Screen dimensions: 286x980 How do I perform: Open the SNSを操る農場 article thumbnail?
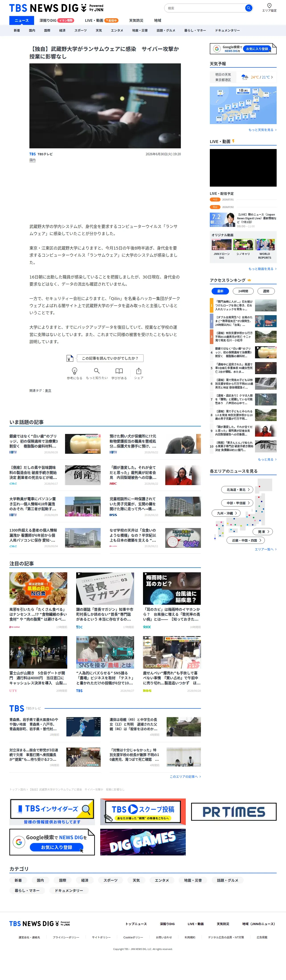(105, 652)
